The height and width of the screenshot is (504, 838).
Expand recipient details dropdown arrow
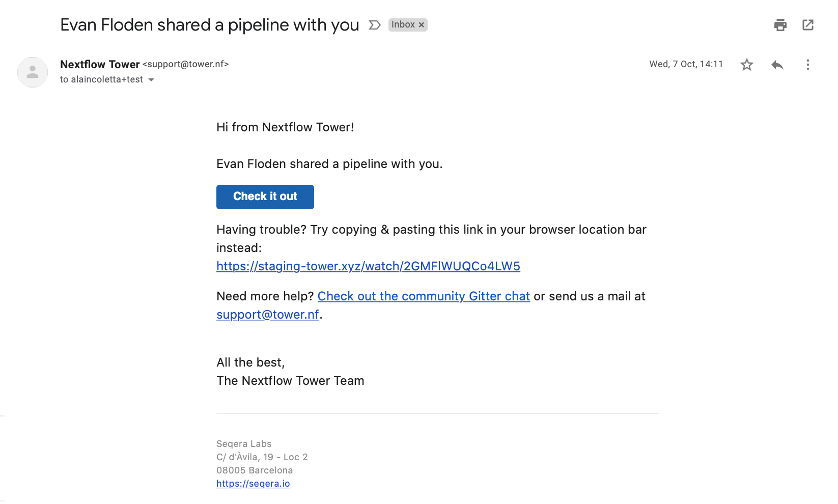click(151, 80)
